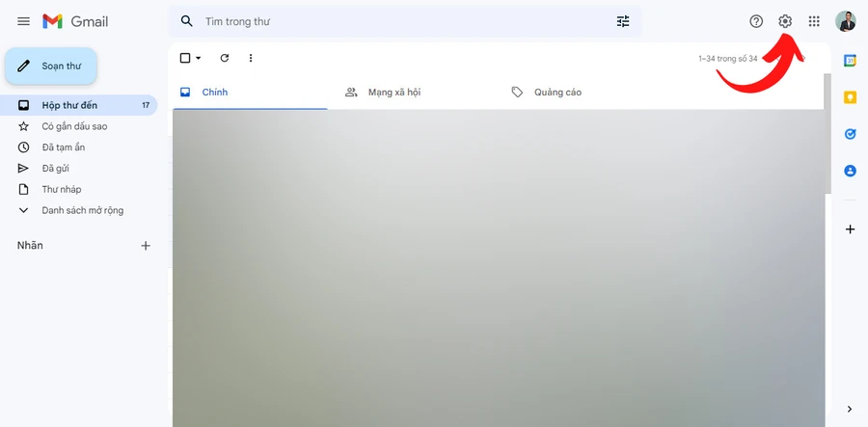
Task: Get add-ons plus icon in side panel
Action: click(850, 229)
